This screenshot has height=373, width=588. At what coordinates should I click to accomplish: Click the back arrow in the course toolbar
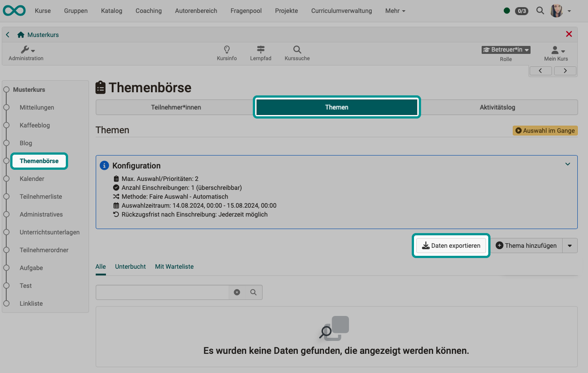pyautogui.click(x=7, y=34)
